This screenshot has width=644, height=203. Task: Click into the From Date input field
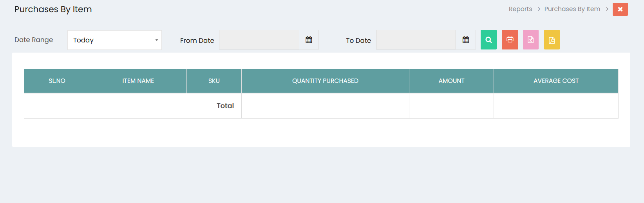coord(259,40)
